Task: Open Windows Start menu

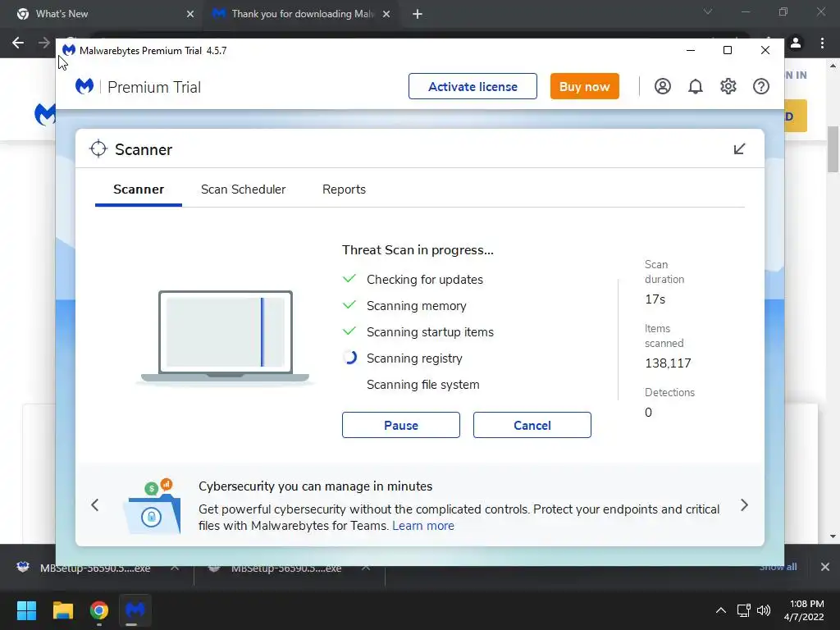Action: tap(26, 610)
